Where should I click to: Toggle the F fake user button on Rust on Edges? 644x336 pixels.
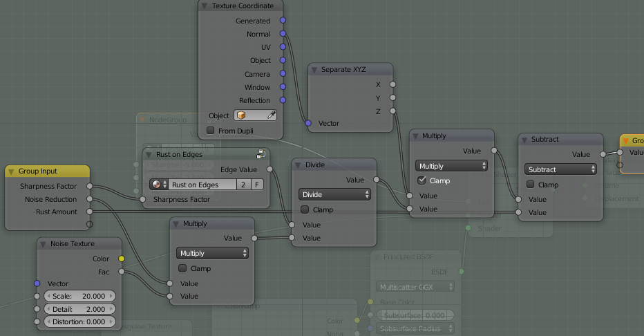click(257, 185)
